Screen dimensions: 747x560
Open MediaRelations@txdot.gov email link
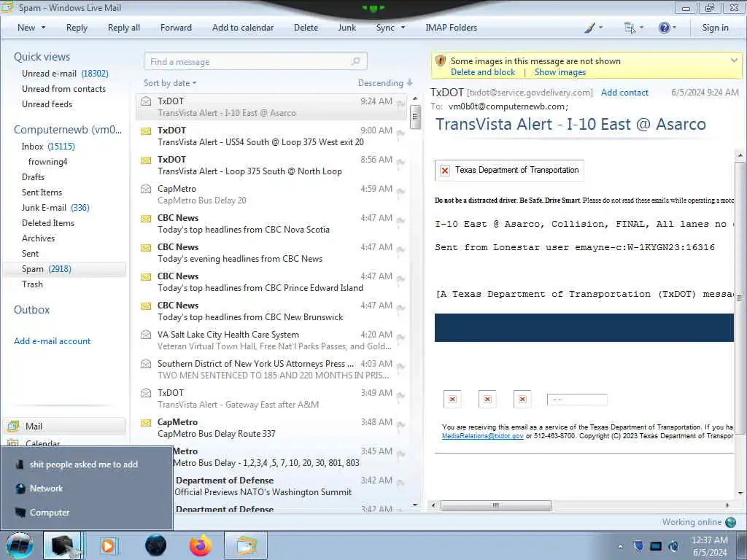pos(483,436)
